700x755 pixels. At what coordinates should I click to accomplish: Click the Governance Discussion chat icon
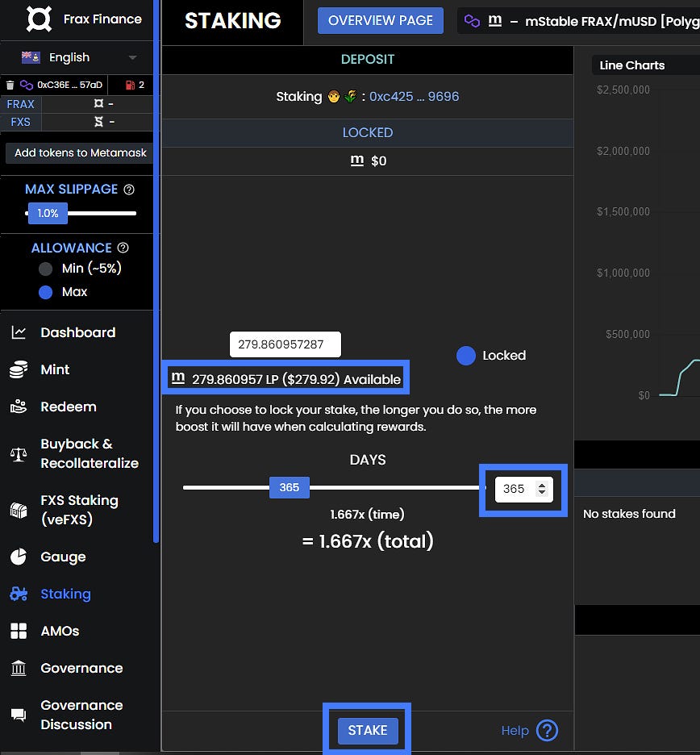(19, 715)
